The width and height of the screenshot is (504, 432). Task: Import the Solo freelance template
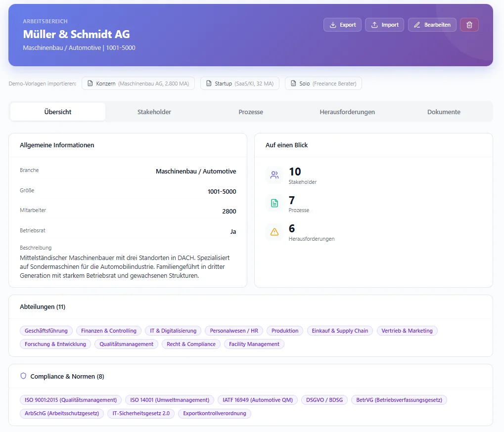click(323, 84)
